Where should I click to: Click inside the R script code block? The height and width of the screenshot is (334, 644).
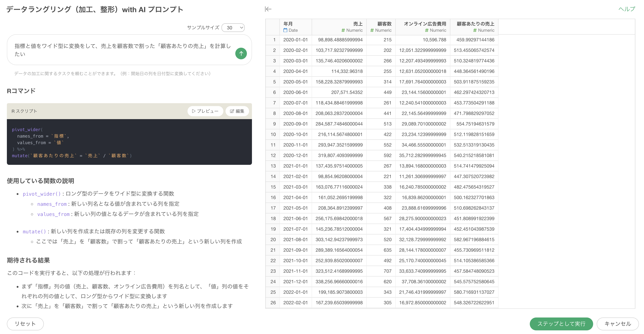pos(129,142)
